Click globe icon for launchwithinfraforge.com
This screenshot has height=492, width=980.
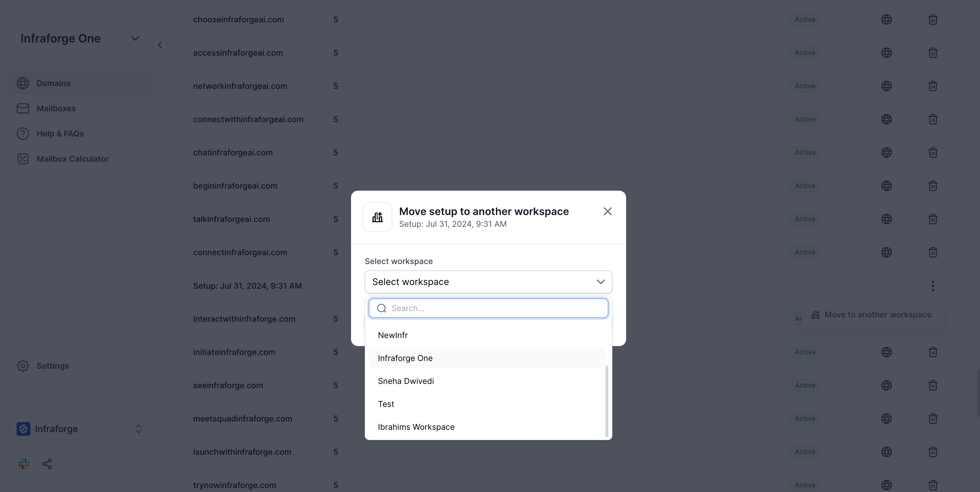(x=886, y=452)
